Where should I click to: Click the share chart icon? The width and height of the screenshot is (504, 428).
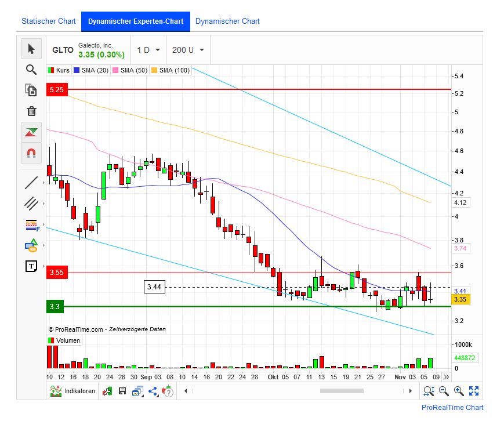tap(152, 391)
